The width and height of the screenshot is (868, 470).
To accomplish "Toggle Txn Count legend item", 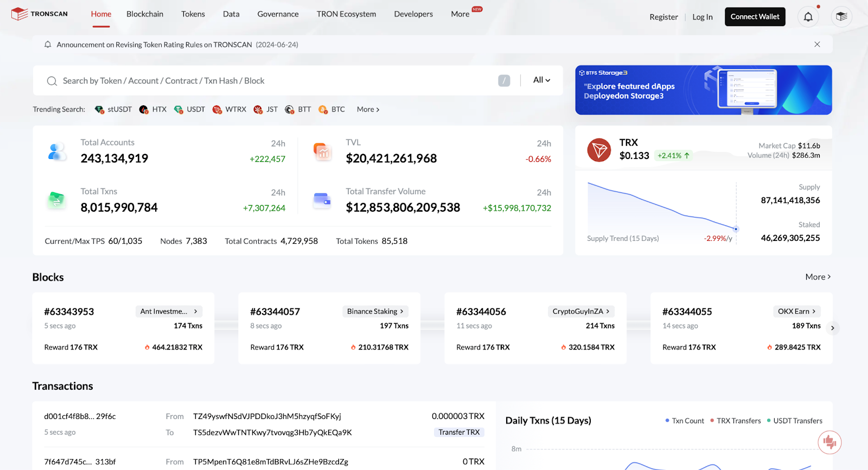I will pos(685,421).
